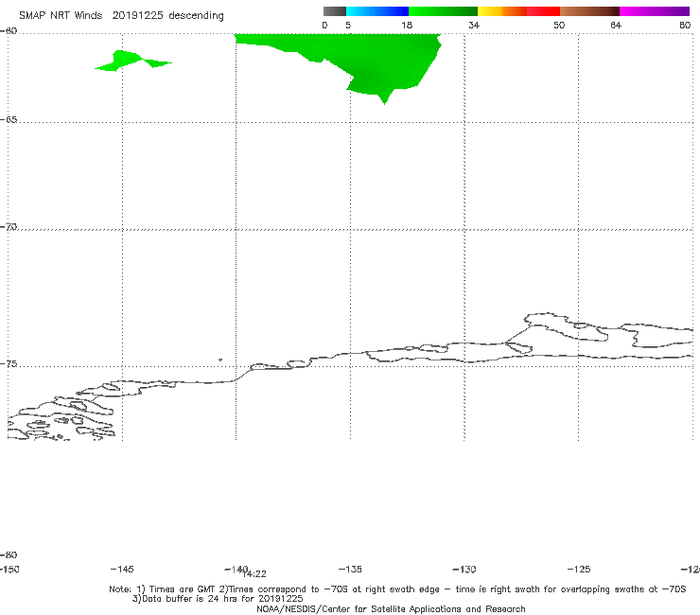700x615 pixels.
Task: Click the longitude label '-125'
Action: tap(579, 569)
